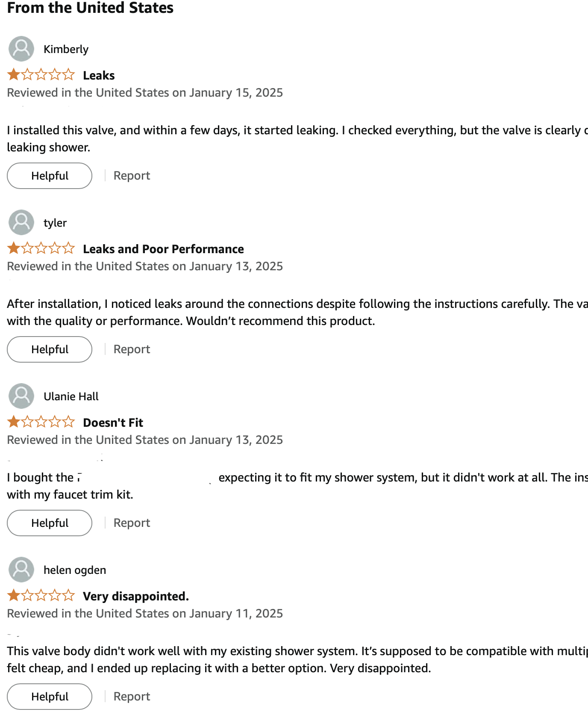Select the star rating on "Very disappointed." review

click(x=41, y=596)
